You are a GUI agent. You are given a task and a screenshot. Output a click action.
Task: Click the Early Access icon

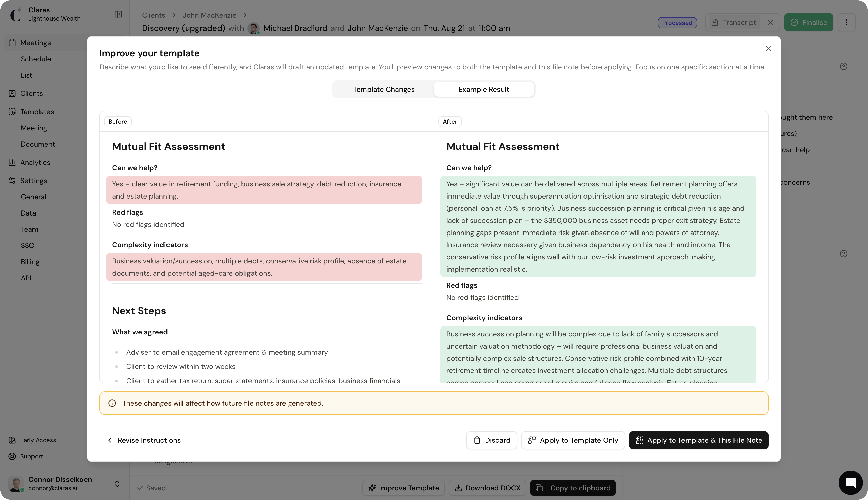pos(12,440)
